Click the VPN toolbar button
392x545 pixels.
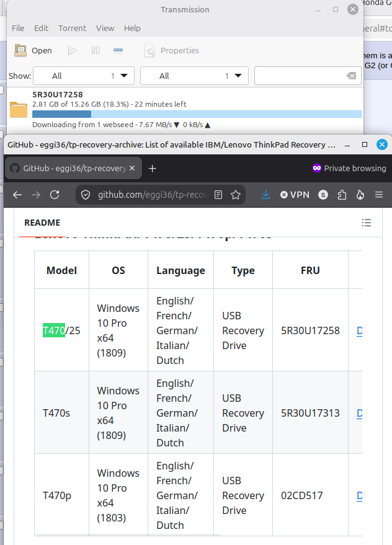click(x=295, y=195)
